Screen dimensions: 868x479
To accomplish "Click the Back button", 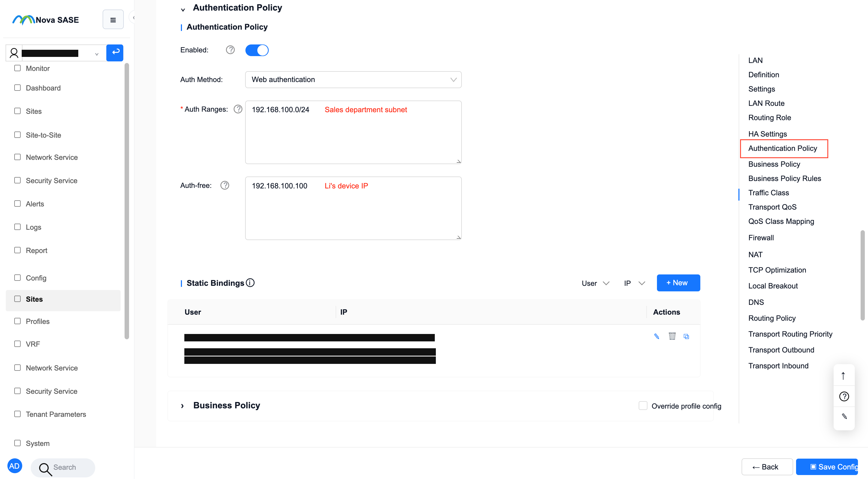I will pyautogui.click(x=767, y=467).
